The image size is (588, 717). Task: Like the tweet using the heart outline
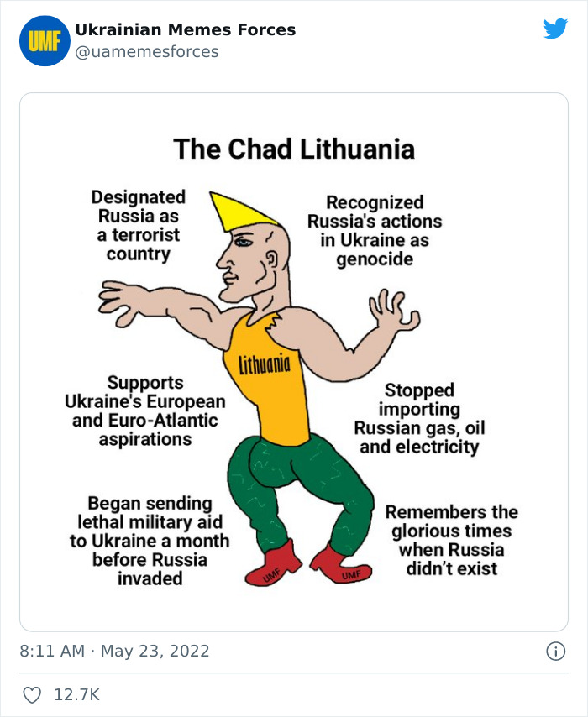[32, 691]
